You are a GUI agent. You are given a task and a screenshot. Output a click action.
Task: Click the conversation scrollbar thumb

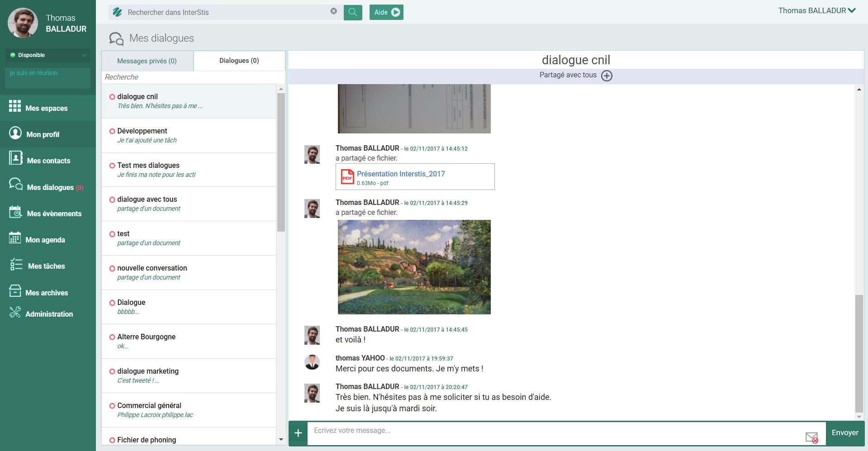point(859,353)
